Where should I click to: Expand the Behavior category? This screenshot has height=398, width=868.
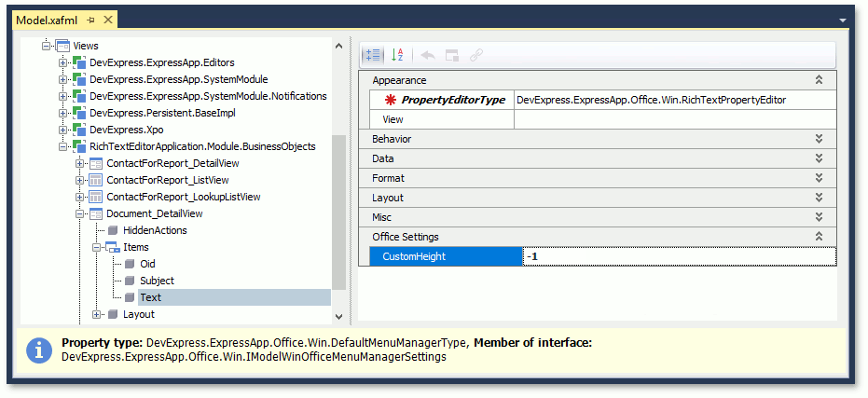click(x=820, y=139)
